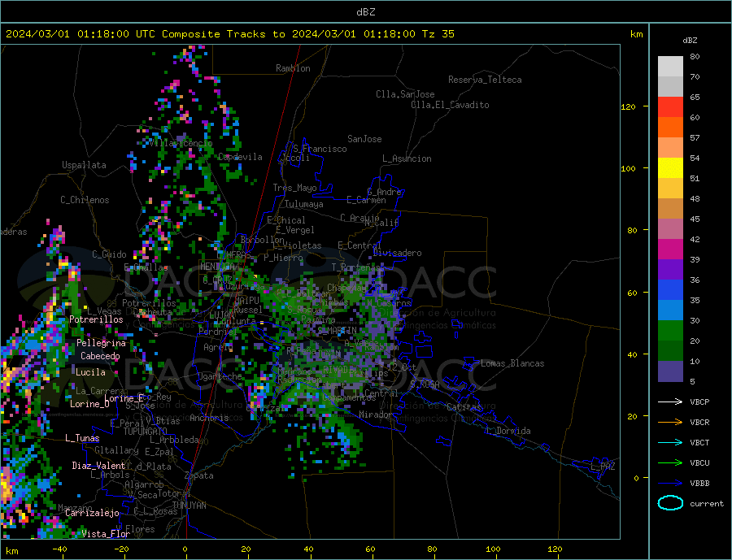Click the '-40' tick on bottom axis
732x560 pixels.
[x=59, y=549]
